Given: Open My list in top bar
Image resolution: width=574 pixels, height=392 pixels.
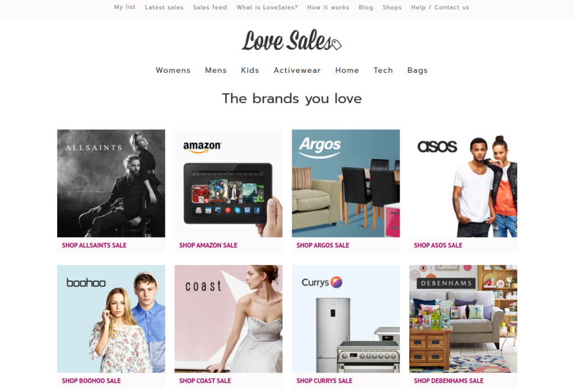Looking at the screenshot, I should [x=124, y=7].
